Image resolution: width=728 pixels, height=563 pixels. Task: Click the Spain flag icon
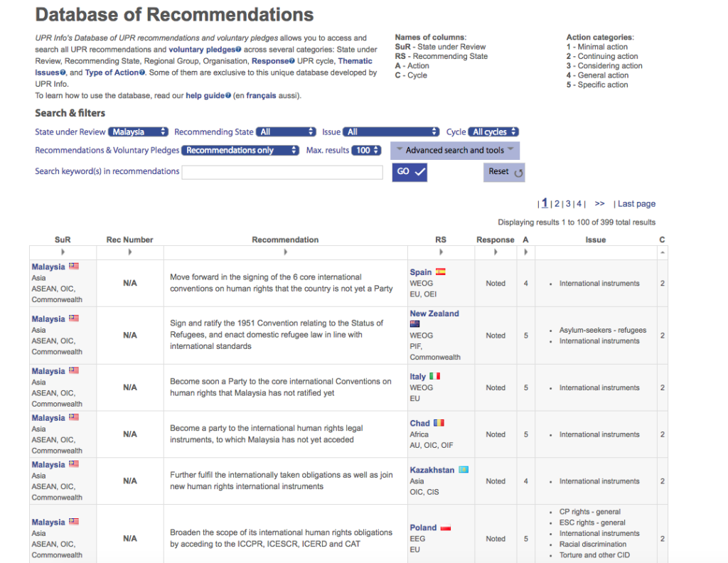[x=440, y=272]
